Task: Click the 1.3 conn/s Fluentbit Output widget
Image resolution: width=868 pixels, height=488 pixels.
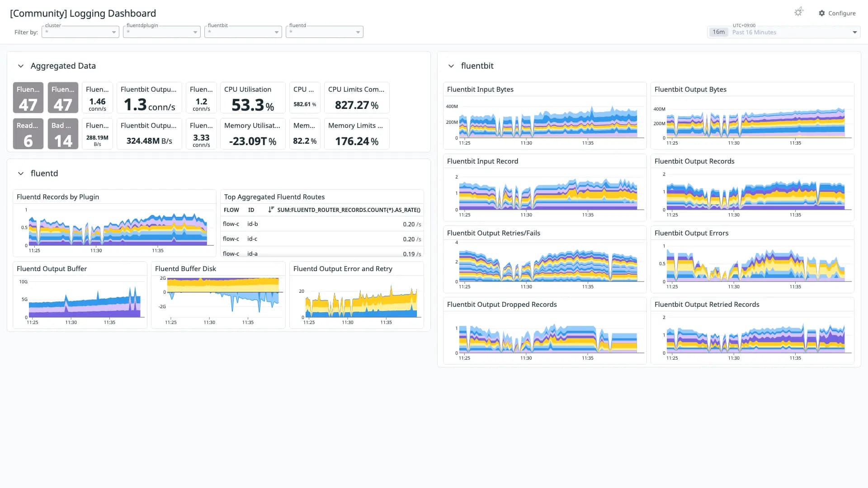Action: pos(149,98)
